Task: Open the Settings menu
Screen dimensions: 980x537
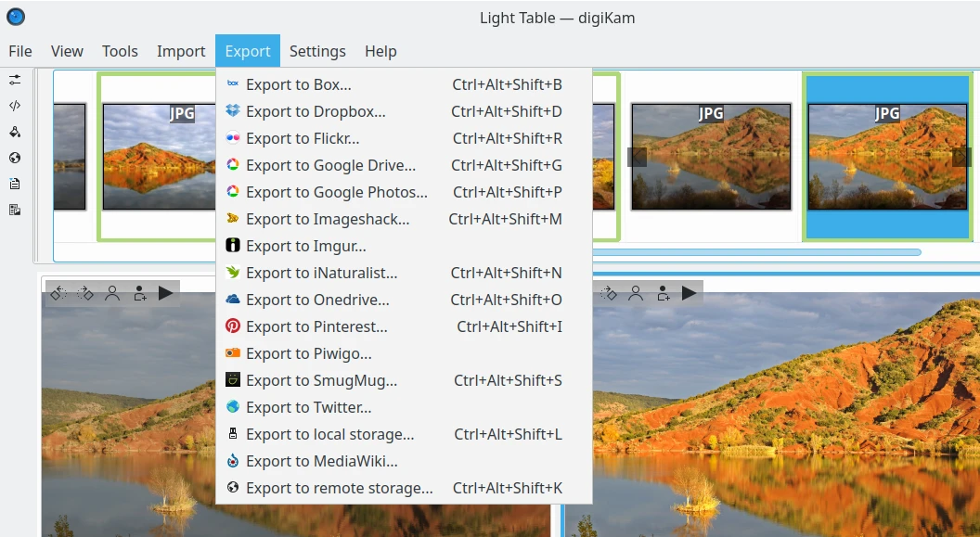Action: [317, 51]
